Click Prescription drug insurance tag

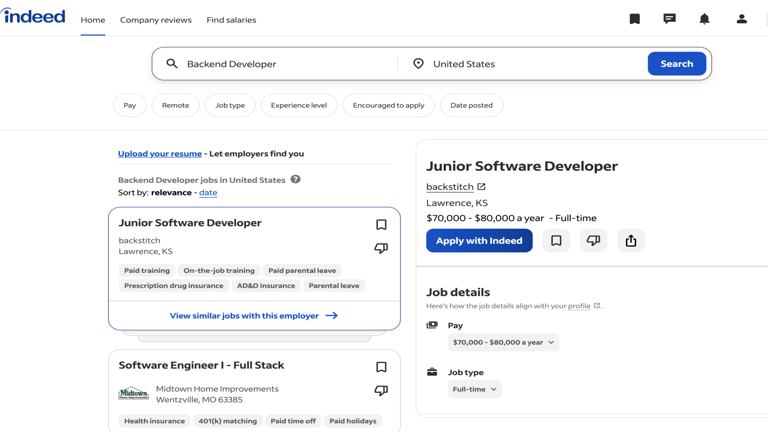173,286
